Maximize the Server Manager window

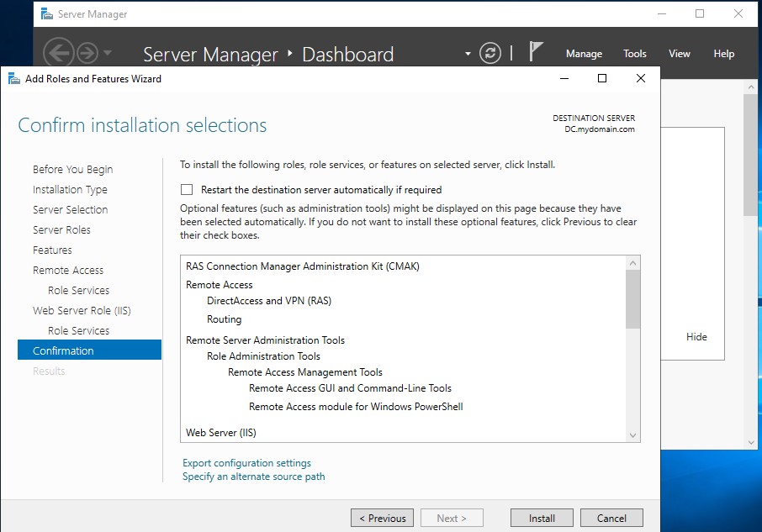(x=699, y=13)
